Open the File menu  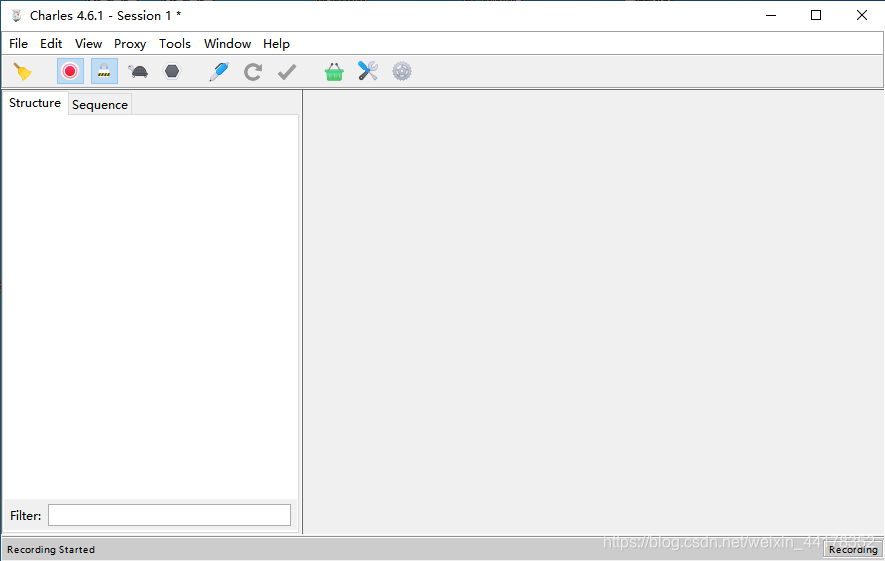click(x=19, y=43)
